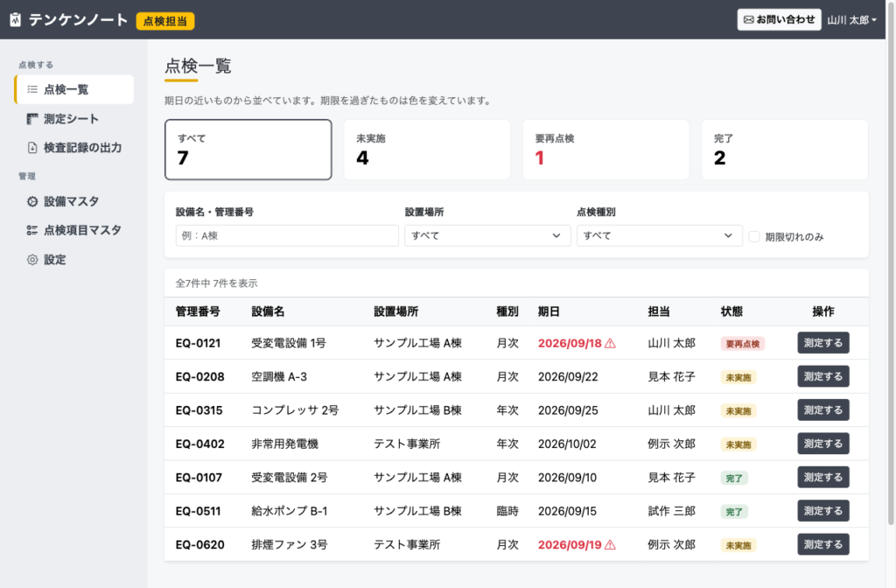Click the ruler icon beside 測定シート
This screenshot has height=588, width=896.
[32, 119]
